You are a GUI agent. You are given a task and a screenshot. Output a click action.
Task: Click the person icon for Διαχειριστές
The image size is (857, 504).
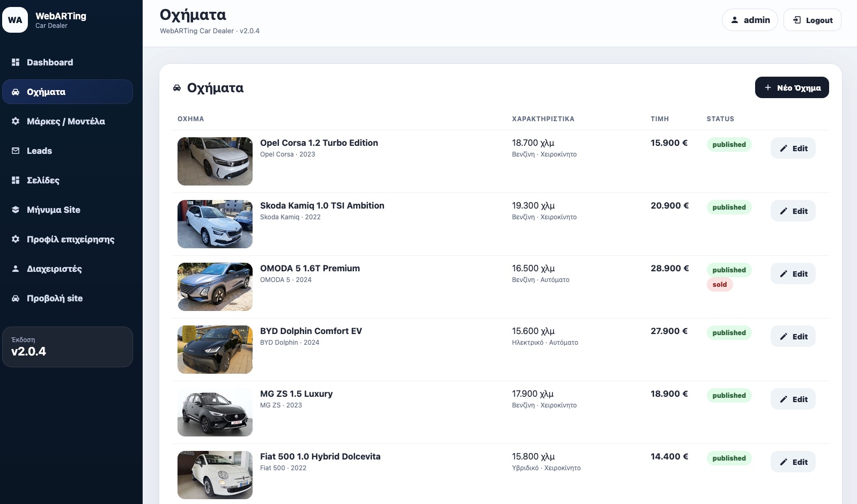(16, 269)
